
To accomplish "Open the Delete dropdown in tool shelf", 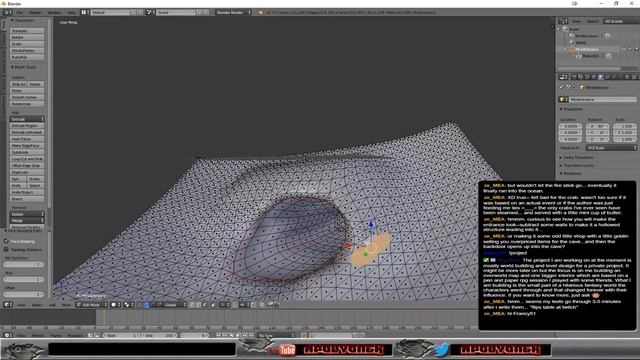I will 27,214.
